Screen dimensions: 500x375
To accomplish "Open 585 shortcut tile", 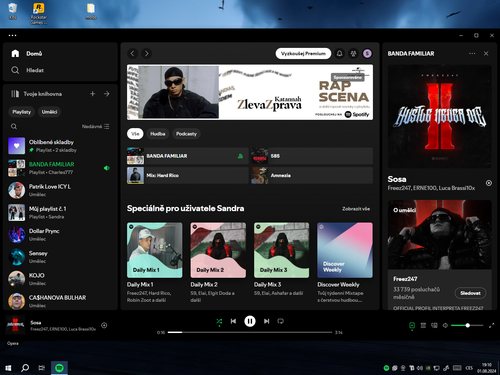I will pos(312,156).
